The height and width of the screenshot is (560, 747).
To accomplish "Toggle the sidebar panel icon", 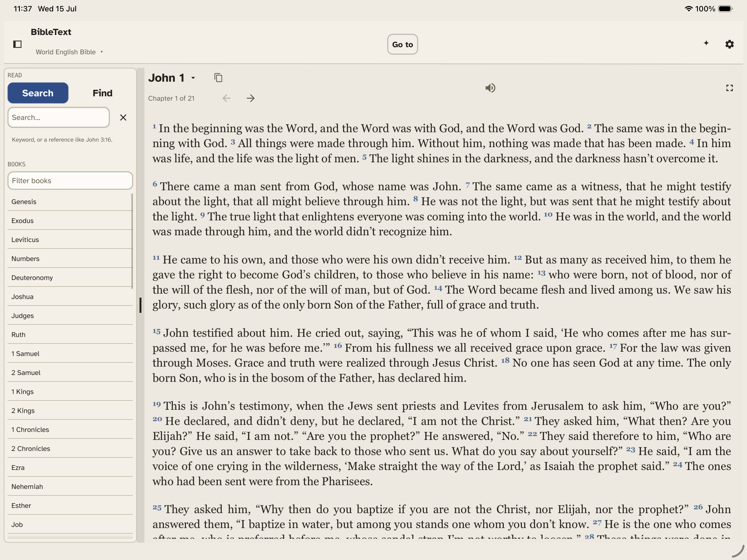I will (x=17, y=44).
